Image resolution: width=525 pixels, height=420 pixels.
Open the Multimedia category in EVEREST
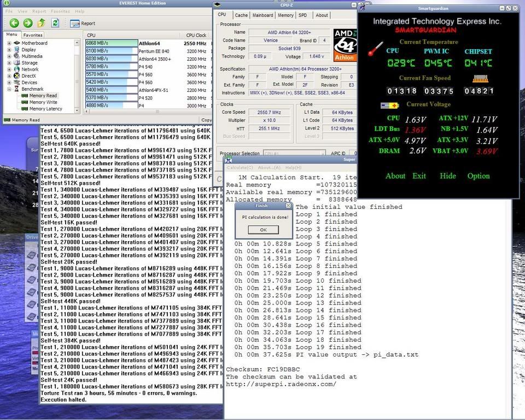tap(32, 56)
